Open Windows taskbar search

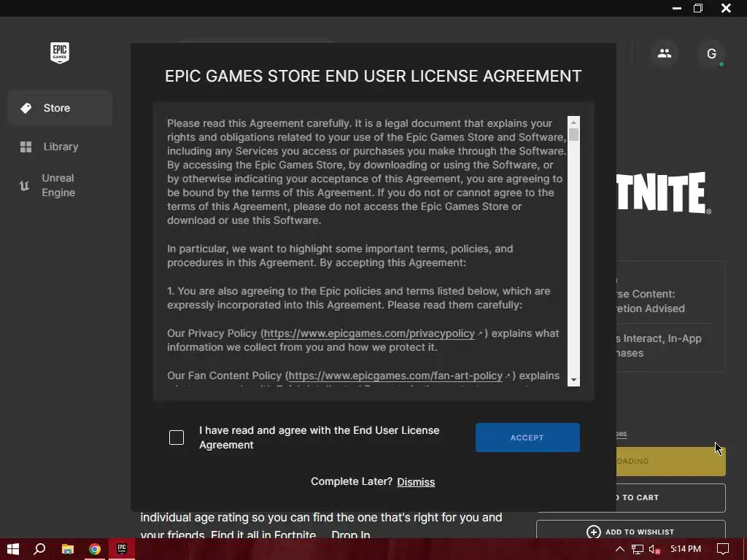[x=39, y=549]
